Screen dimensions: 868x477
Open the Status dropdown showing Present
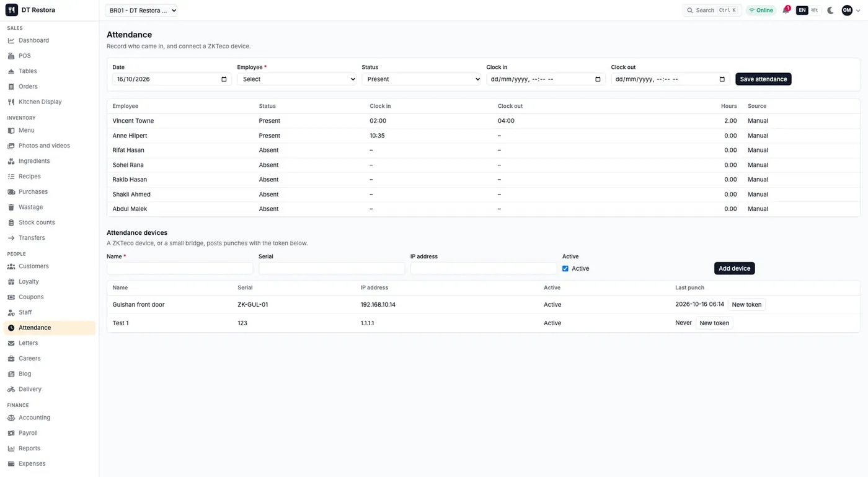(422, 79)
